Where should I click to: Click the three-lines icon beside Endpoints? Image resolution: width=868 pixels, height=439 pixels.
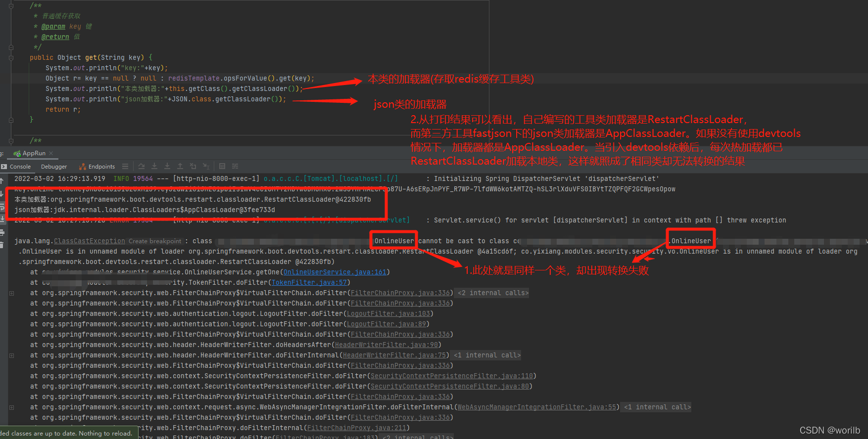(x=125, y=167)
